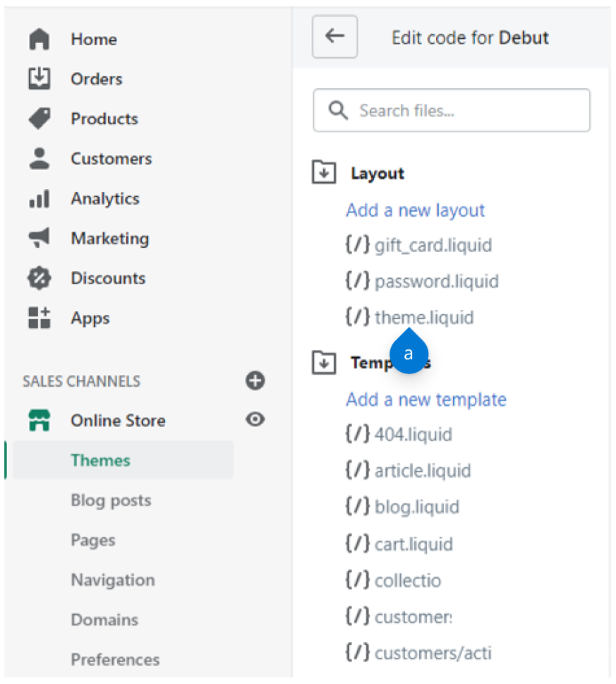Click Add a new layout link
Viewport: 616px width, 684px height.
point(416,210)
